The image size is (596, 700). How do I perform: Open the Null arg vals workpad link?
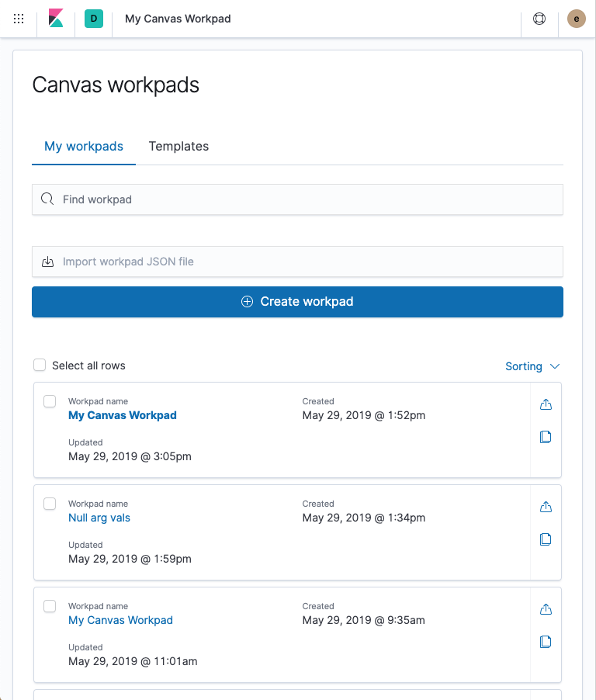[99, 518]
